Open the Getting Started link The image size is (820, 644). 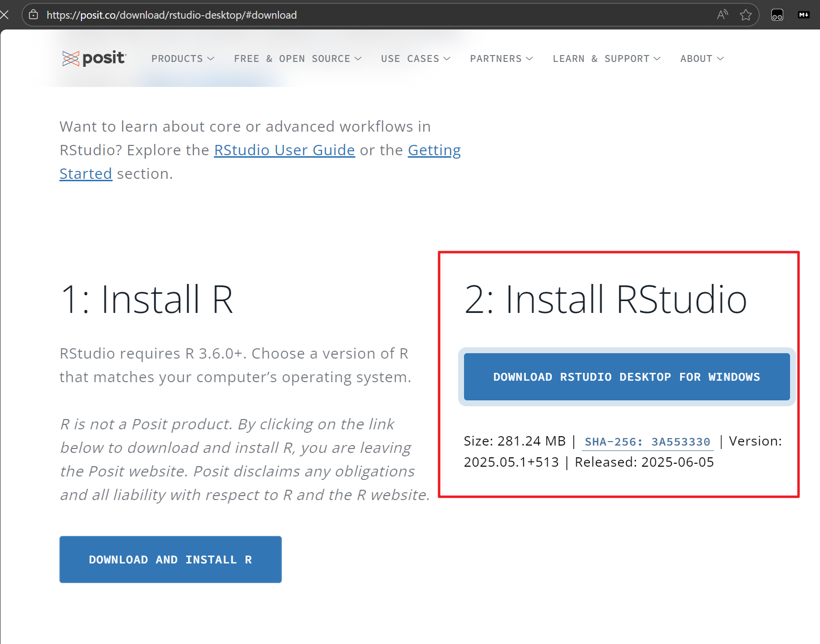point(434,150)
